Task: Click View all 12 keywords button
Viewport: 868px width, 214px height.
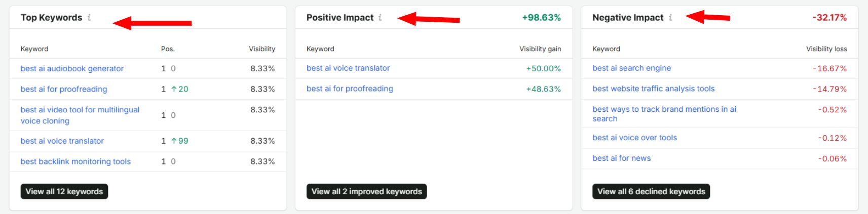Action: click(64, 191)
